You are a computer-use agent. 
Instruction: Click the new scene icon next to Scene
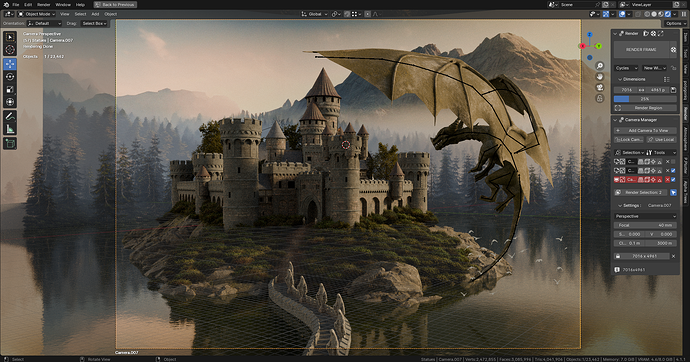[605, 4]
